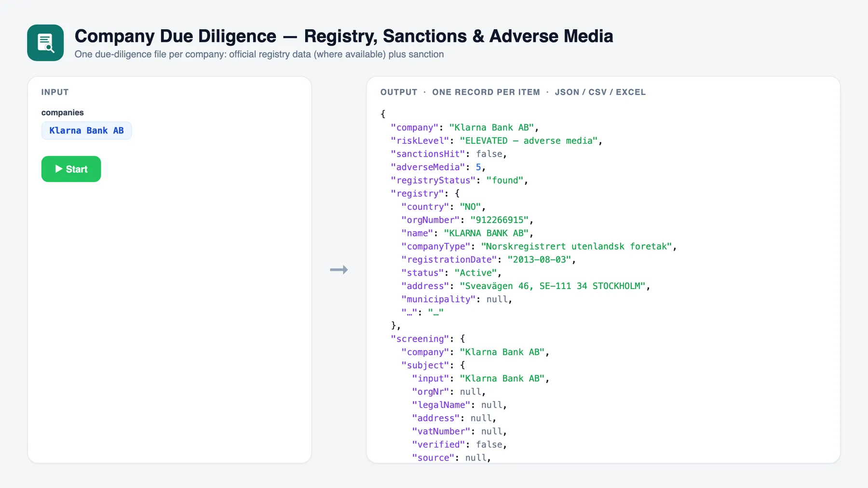Image resolution: width=868 pixels, height=488 pixels.
Task: Select the "registryStatus": "found" line
Action: click(x=460, y=180)
